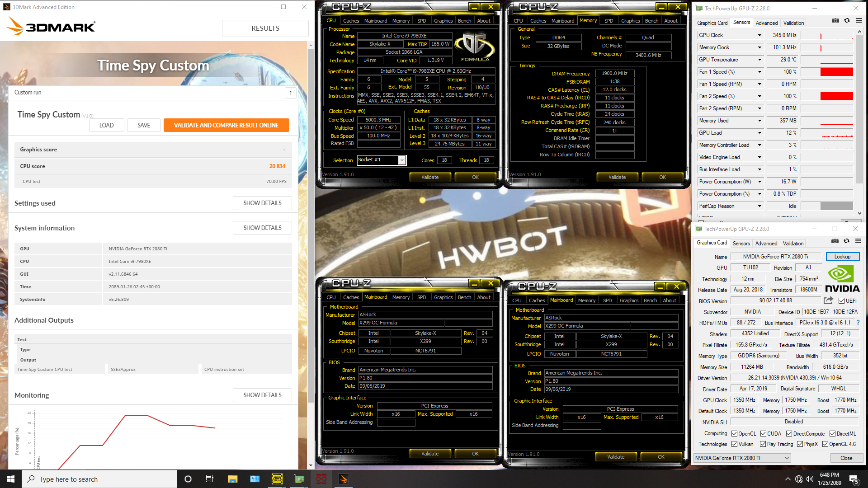Open hamburger menu in GPU-Z Graphics Card window
Viewport: 868px width, 488px height.
coord(858,241)
